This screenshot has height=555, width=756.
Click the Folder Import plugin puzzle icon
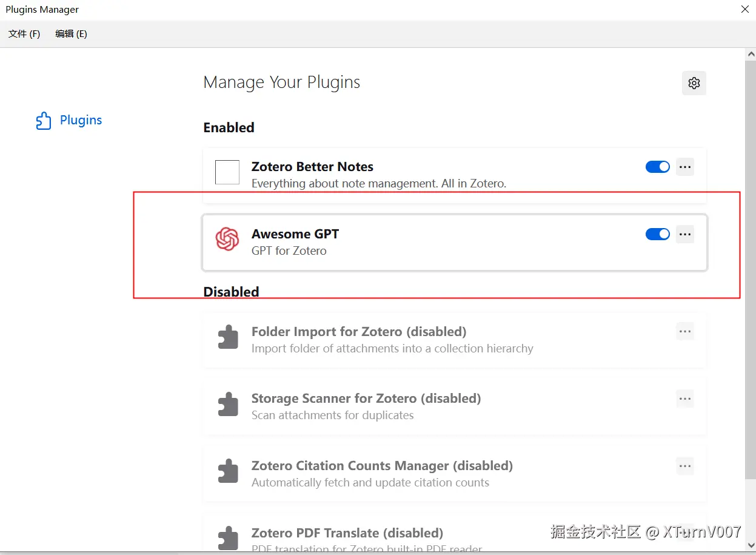click(228, 337)
